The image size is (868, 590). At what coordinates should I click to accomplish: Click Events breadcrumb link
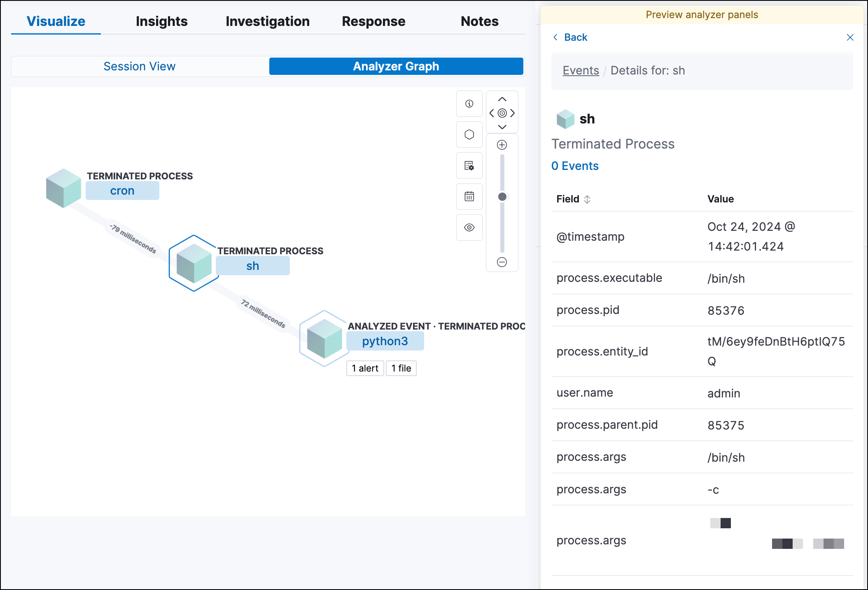[x=581, y=71]
